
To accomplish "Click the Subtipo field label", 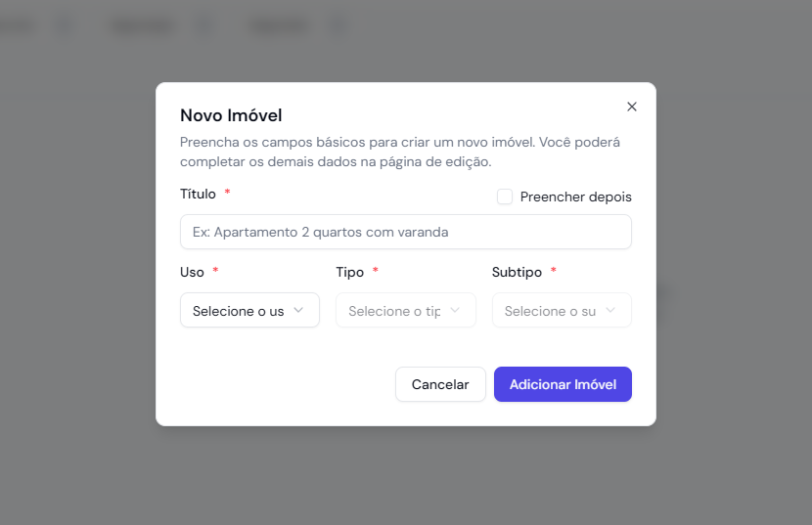I will tap(517, 273).
